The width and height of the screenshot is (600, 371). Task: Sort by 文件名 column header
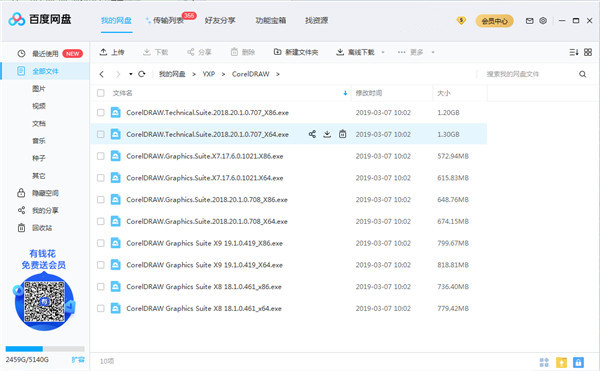coord(122,93)
